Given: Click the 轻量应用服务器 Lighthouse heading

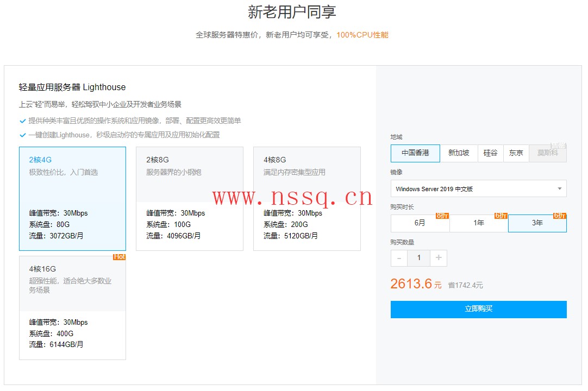Looking at the screenshot, I should click(72, 87).
